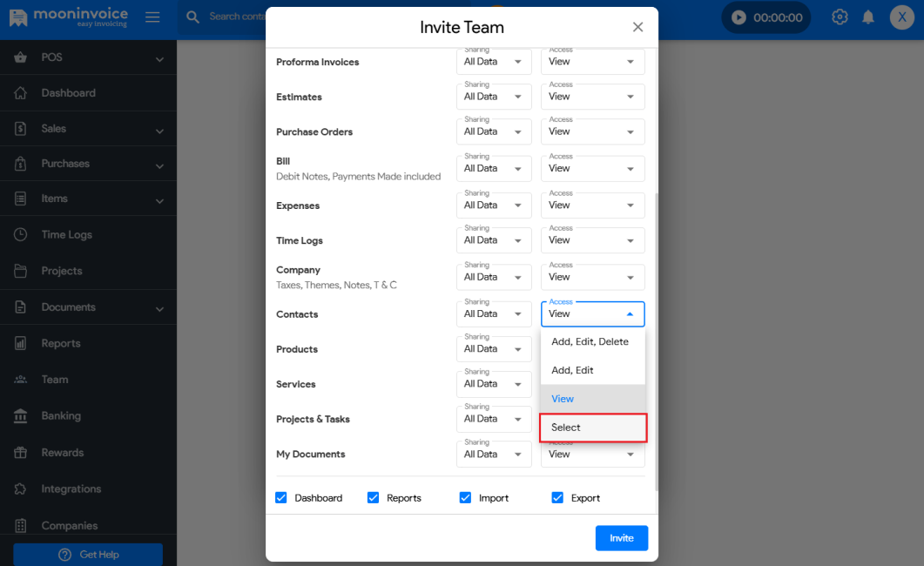Click the Dashboard icon in sidebar
Image resolution: width=924 pixels, height=566 pixels.
click(21, 93)
